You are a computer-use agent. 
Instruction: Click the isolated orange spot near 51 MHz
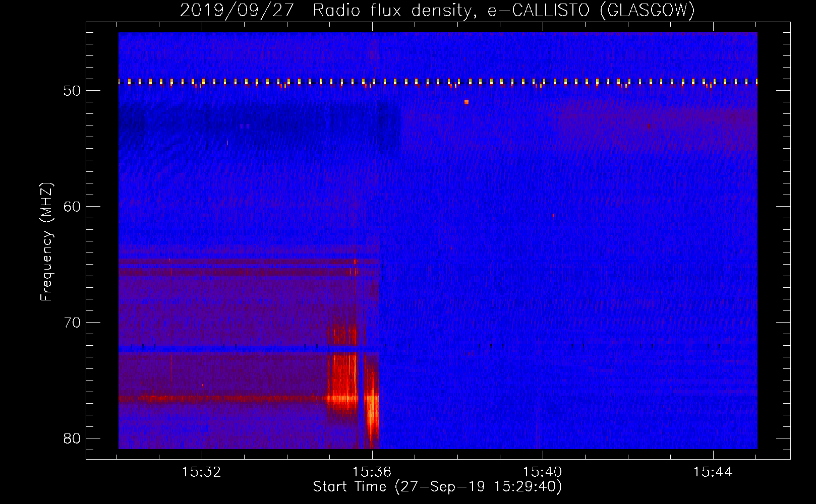coord(467,102)
